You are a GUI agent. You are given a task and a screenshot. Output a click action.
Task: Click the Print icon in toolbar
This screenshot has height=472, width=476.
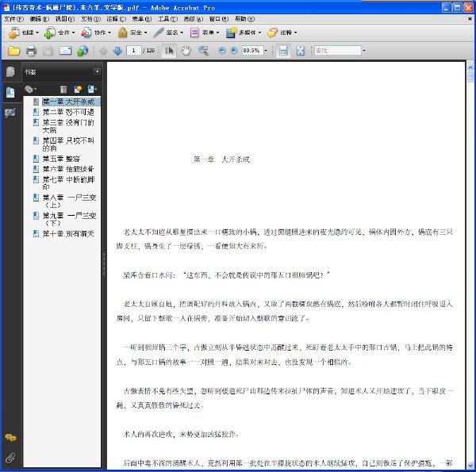31,51
